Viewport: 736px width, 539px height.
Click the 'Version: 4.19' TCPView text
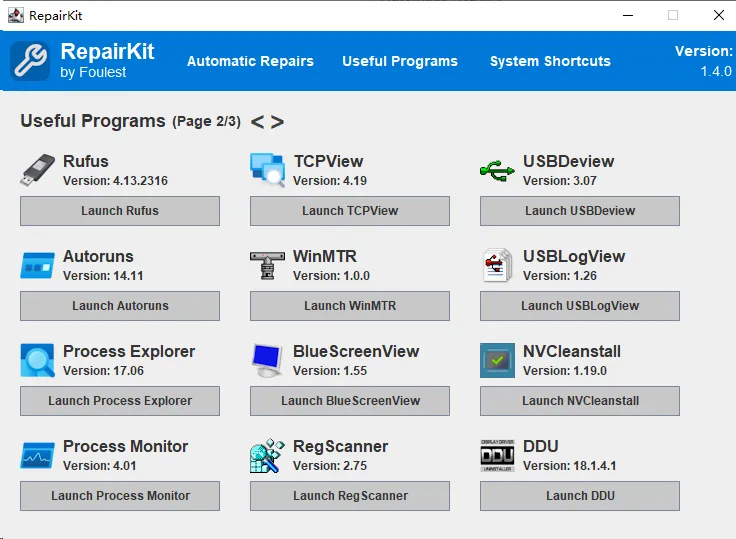point(330,181)
